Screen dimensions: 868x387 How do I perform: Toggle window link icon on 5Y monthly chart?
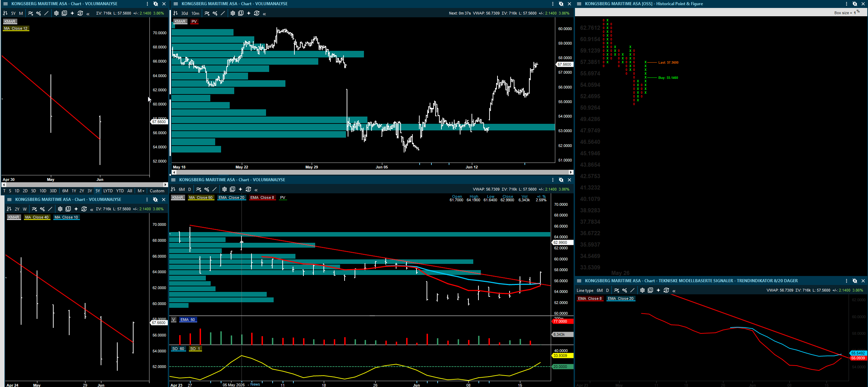(156, 4)
